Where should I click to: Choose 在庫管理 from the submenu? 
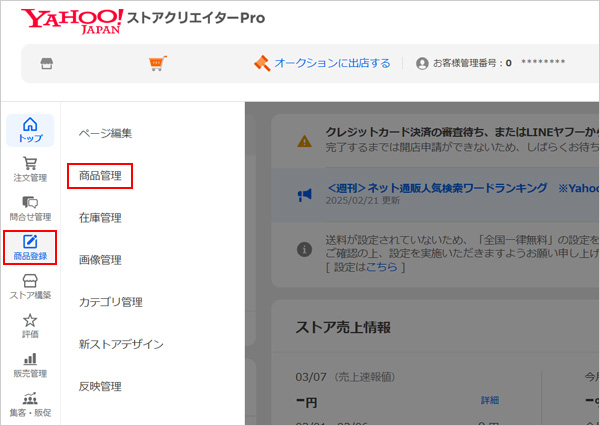(100, 218)
